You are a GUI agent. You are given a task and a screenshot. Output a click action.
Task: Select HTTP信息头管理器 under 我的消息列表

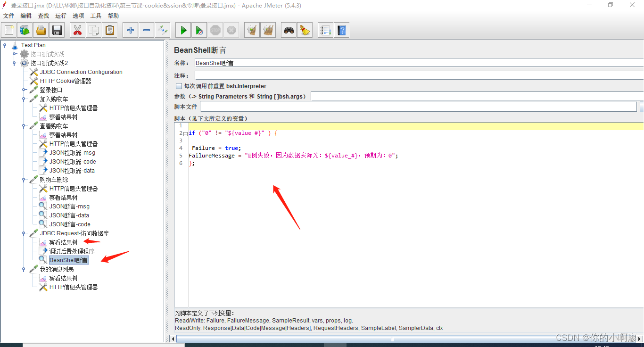click(74, 287)
